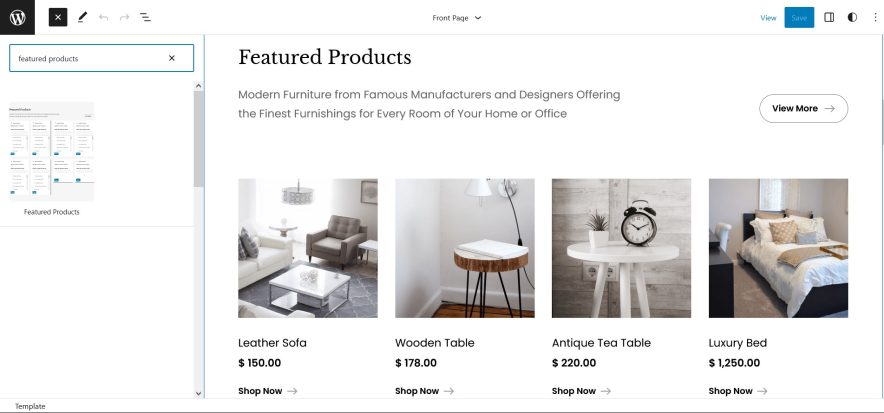Toggle the settings sidebar panel
The image size is (884, 413).
click(829, 17)
